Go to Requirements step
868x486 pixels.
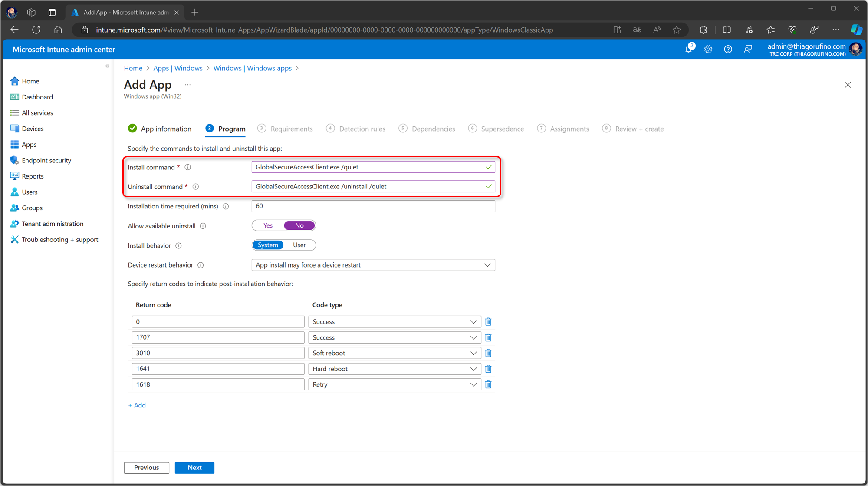285,129
